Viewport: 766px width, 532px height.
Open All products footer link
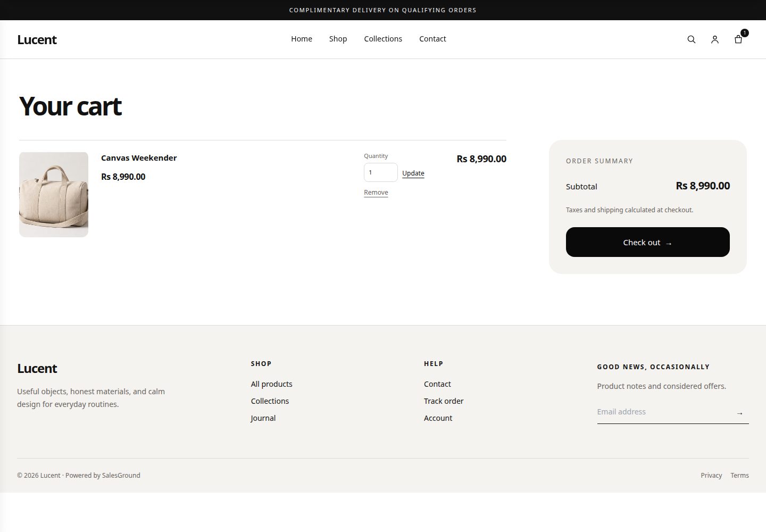click(x=271, y=384)
